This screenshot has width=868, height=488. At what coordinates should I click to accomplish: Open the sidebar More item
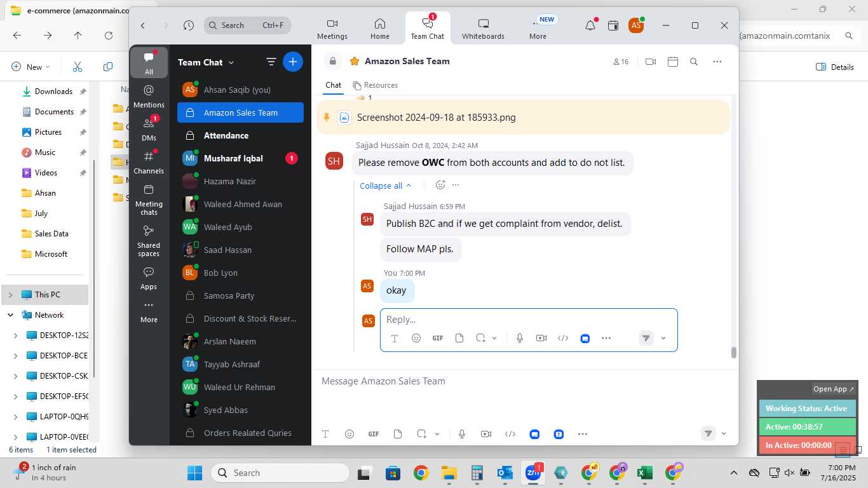(x=149, y=311)
